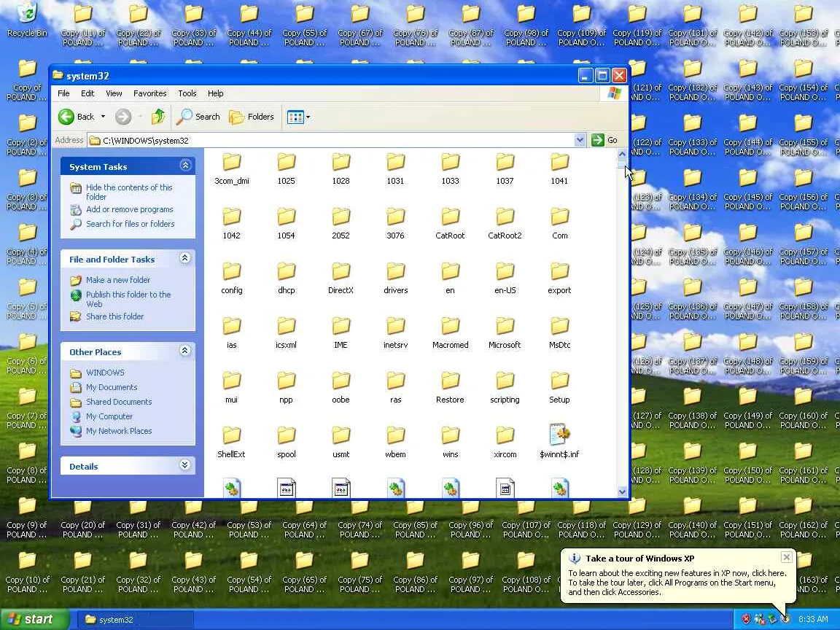This screenshot has height=630, width=840.
Task: Select the drivers folder
Action: pos(395,279)
